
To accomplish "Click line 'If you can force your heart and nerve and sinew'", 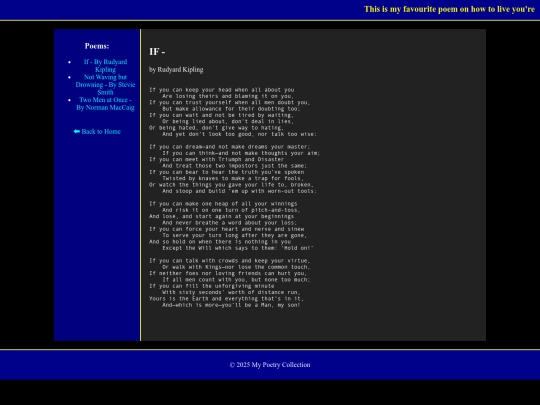I will tap(227, 229).
